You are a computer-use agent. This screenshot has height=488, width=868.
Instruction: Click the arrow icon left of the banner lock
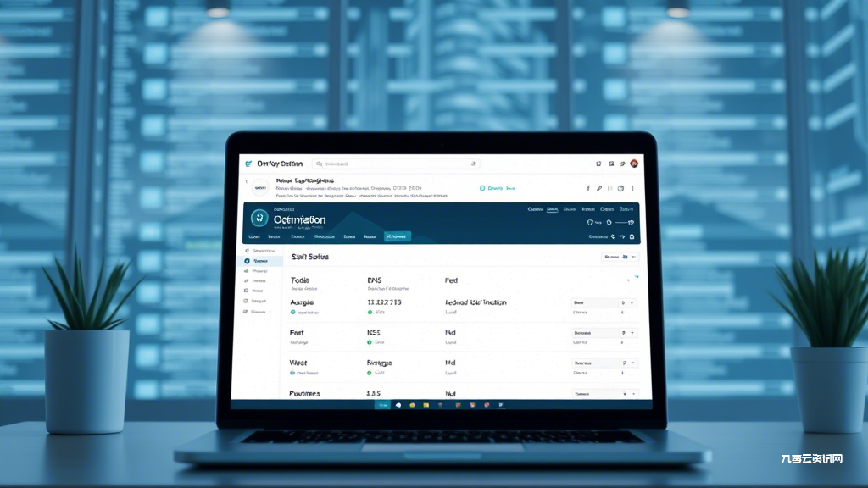[621, 237]
